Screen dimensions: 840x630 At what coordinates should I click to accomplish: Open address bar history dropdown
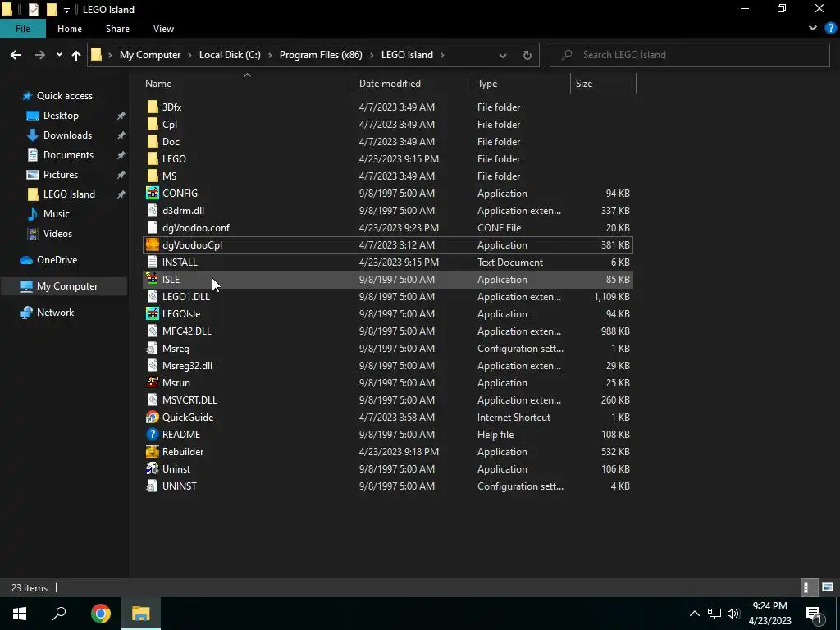point(503,55)
